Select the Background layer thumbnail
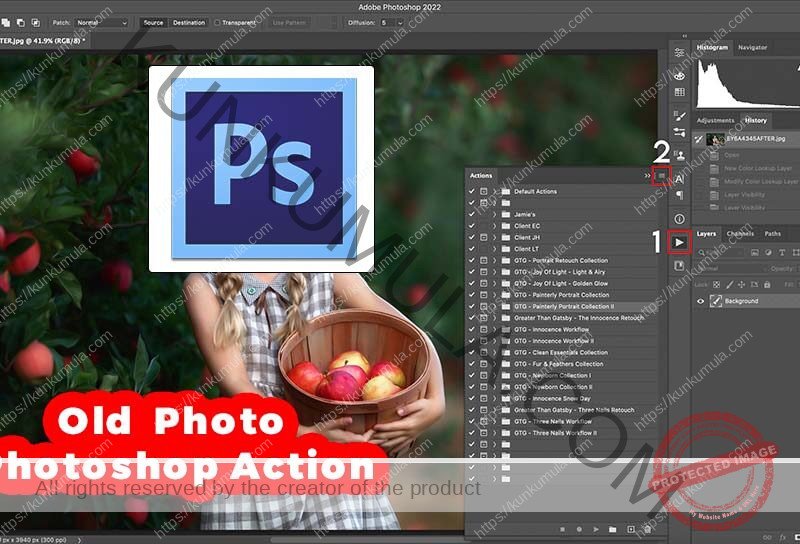Viewport: 800px width, 544px height. [x=716, y=301]
